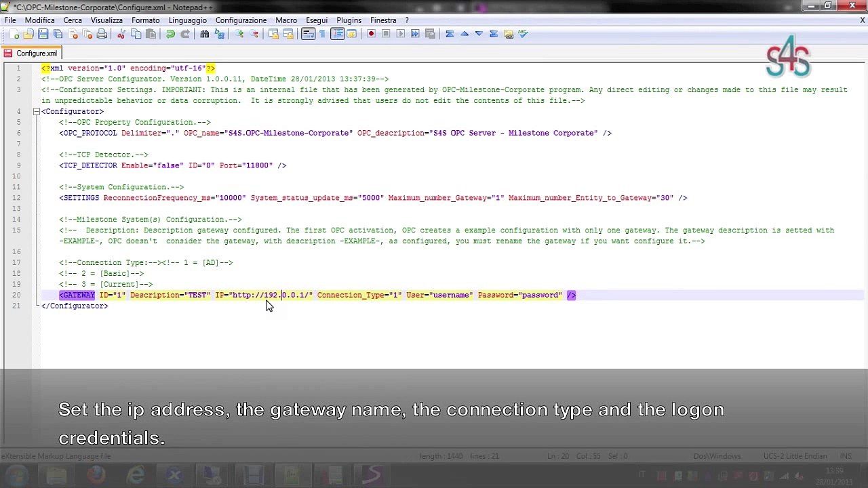Screen dimensions: 868x488
Task: Save the file with the floppy icon
Action: [x=43, y=34]
